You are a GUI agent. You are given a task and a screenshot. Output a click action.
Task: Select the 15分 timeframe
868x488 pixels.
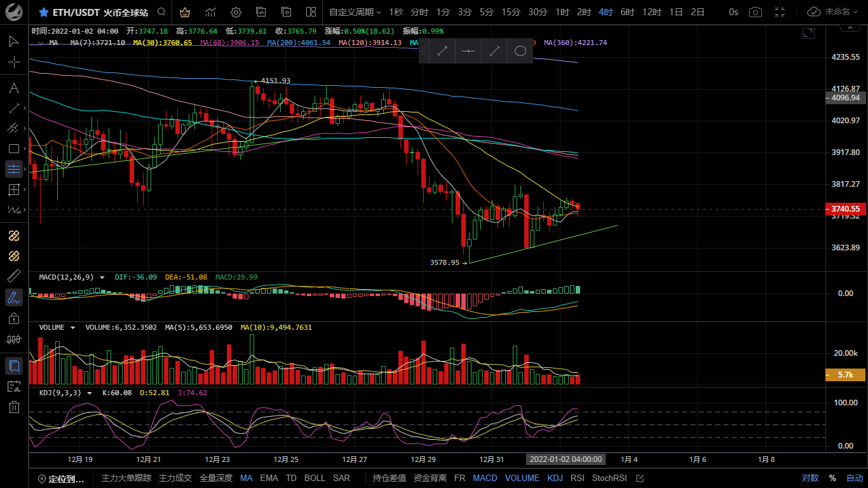click(x=510, y=12)
